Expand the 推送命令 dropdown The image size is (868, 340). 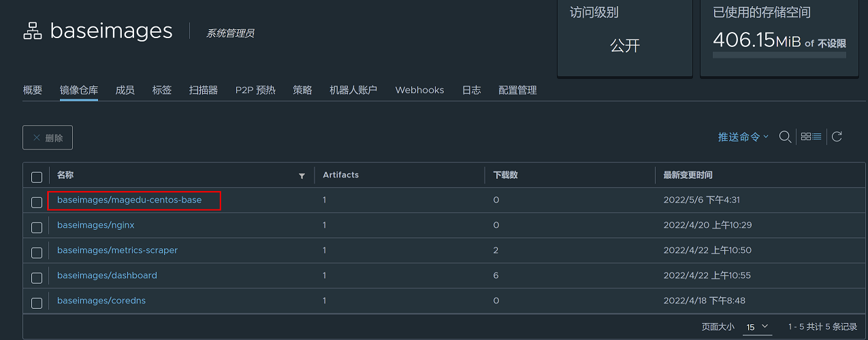click(x=743, y=137)
